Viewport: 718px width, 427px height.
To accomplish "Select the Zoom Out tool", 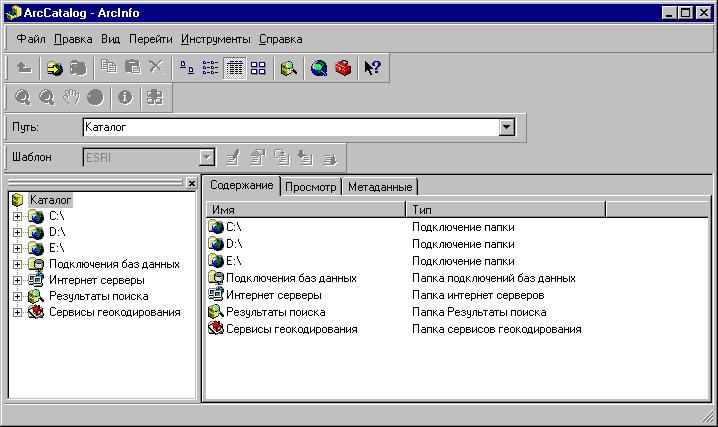I will coord(47,97).
